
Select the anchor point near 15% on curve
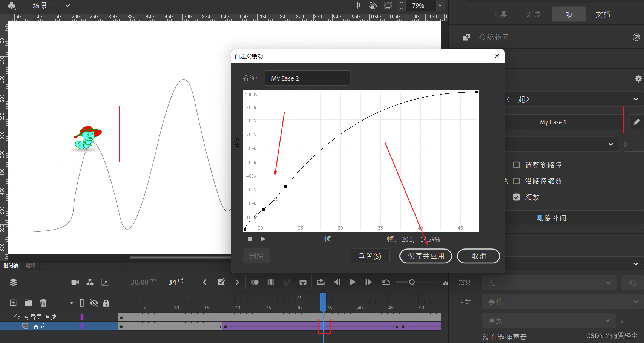coord(263,210)
